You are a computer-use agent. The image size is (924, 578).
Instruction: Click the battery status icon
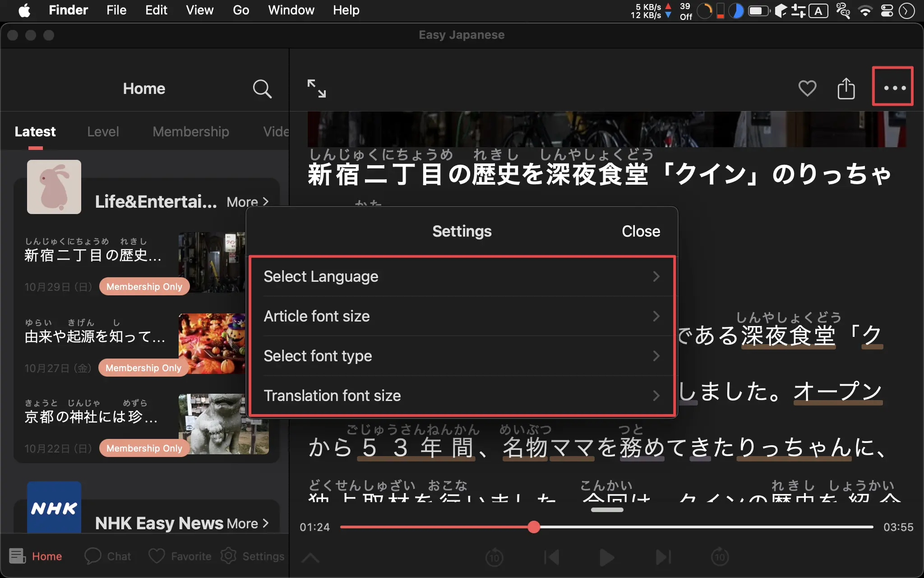click(758, 10)
